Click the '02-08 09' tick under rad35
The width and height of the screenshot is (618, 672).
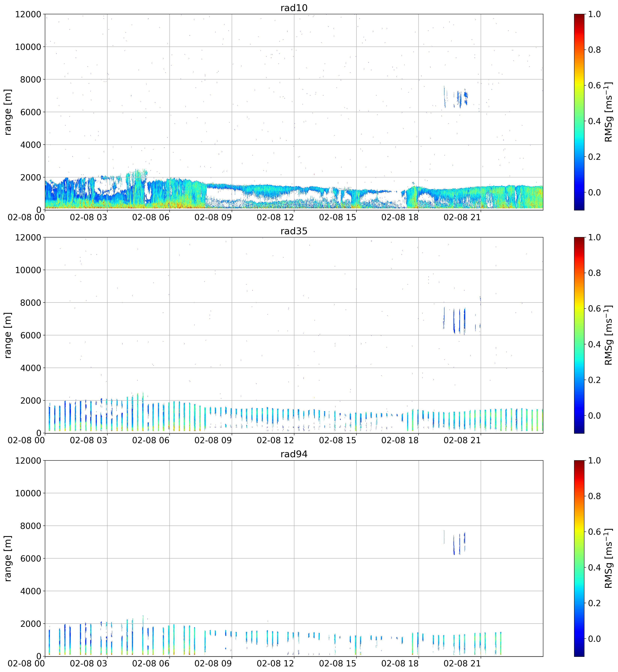tap(213, 440)
